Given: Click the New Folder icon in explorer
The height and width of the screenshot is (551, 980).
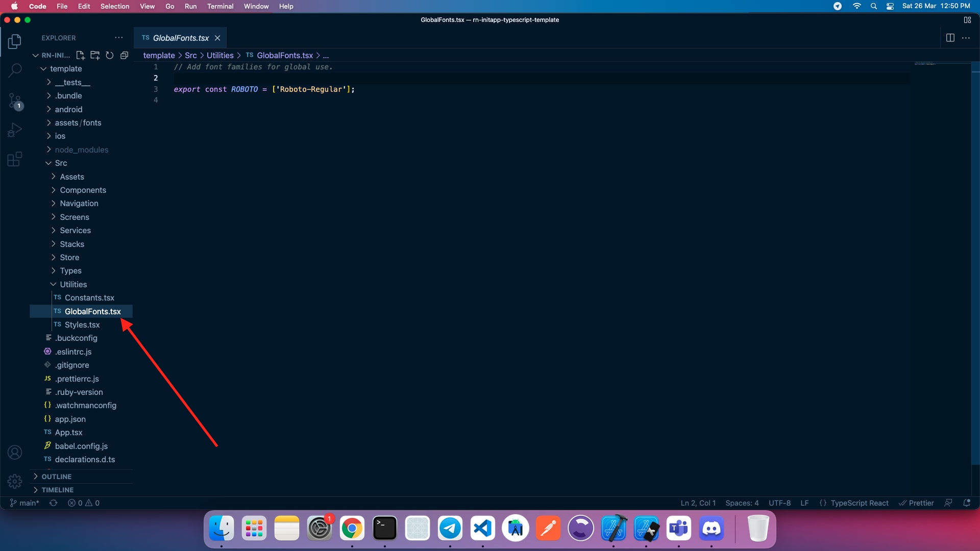Looking at the screenshot, I should pyautogui.click(x=95, y=55).
